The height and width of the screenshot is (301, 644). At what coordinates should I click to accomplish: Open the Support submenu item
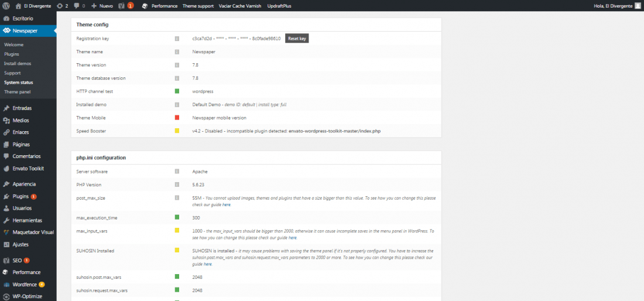tap(12, 73)
